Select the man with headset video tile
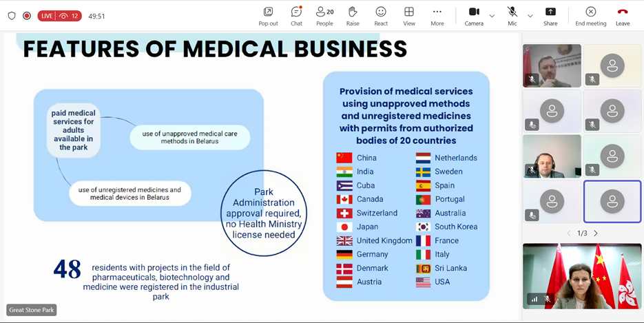Screen dimensions: 644x323 click(x=552, y=156)
